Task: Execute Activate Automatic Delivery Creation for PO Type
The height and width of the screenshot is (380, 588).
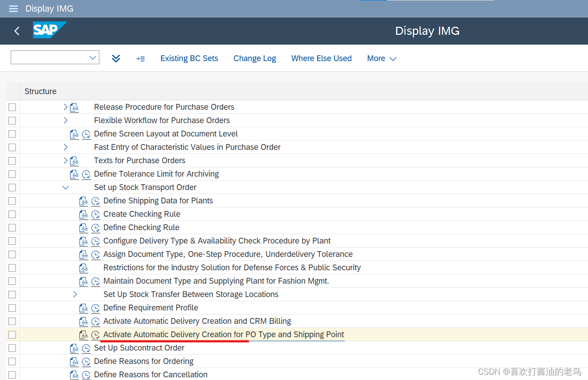Action: [x=95, y=335]
